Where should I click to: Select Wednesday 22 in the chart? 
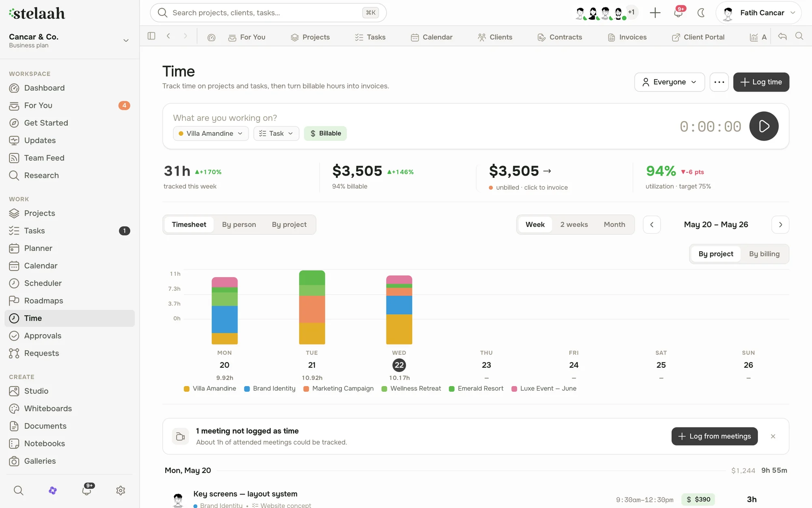click(x=399, y=365)
